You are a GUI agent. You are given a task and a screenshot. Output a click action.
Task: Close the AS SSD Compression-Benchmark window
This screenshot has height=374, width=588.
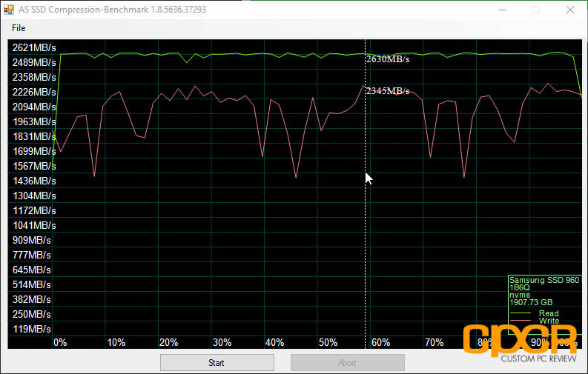pos(570,10)
